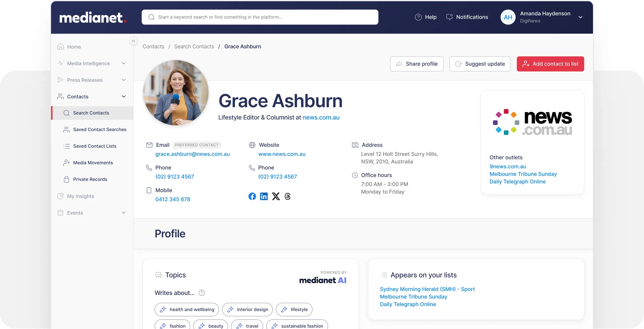Open the LinkedIn social icon
644x329 pixels.
[x=264, y=196]
